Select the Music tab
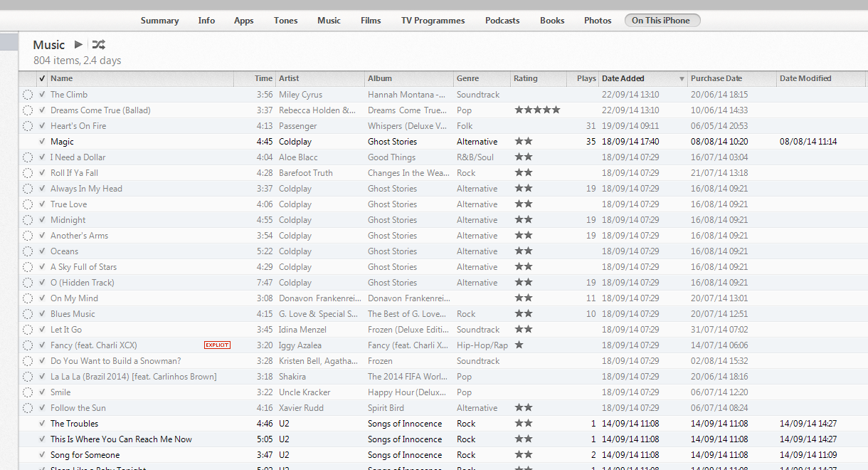This screenshot has width=868, height=470. (x=329, y=21)
